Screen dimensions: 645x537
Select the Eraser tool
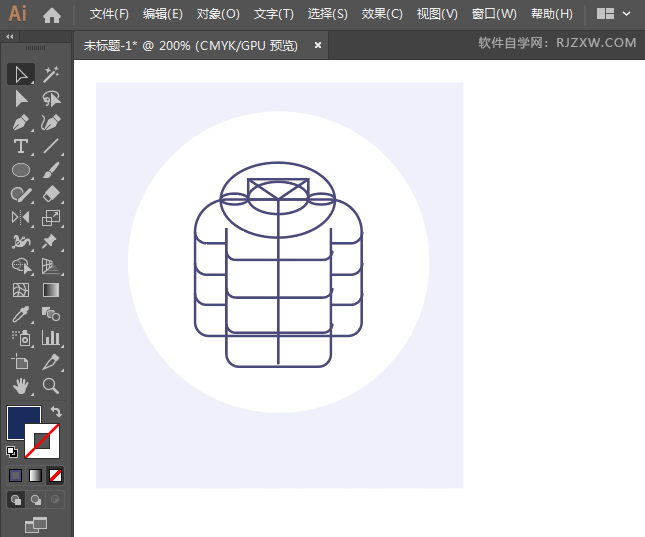pyautogui.click(x=51, y=194)
